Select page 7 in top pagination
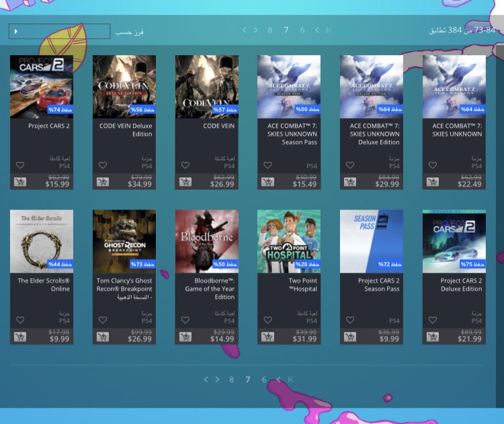 point(286,30)
